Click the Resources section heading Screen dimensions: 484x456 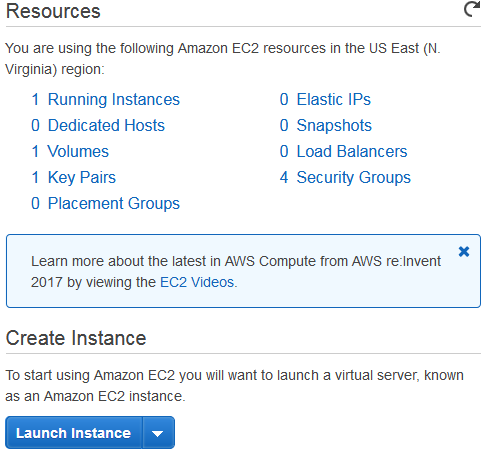pos(53,11)
